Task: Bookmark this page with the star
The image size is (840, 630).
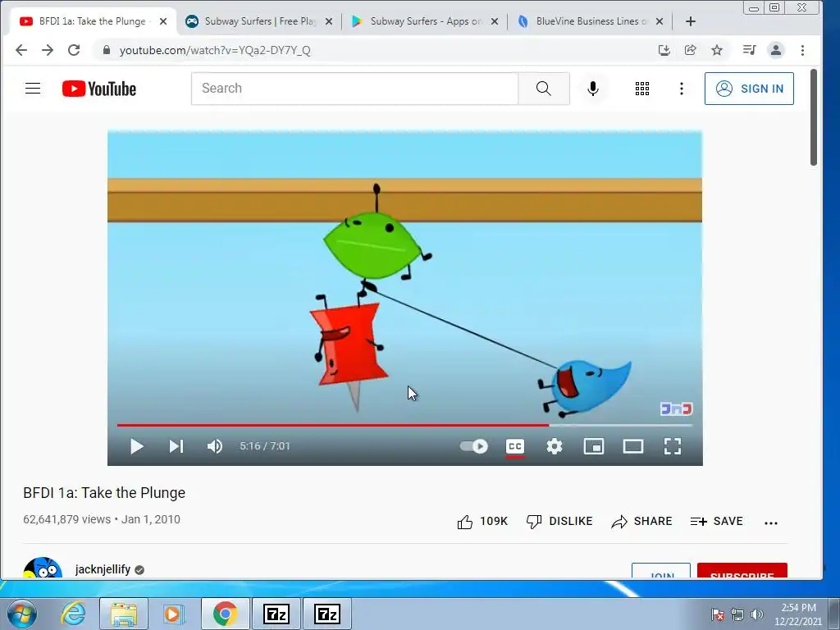Action: point(717,50)
